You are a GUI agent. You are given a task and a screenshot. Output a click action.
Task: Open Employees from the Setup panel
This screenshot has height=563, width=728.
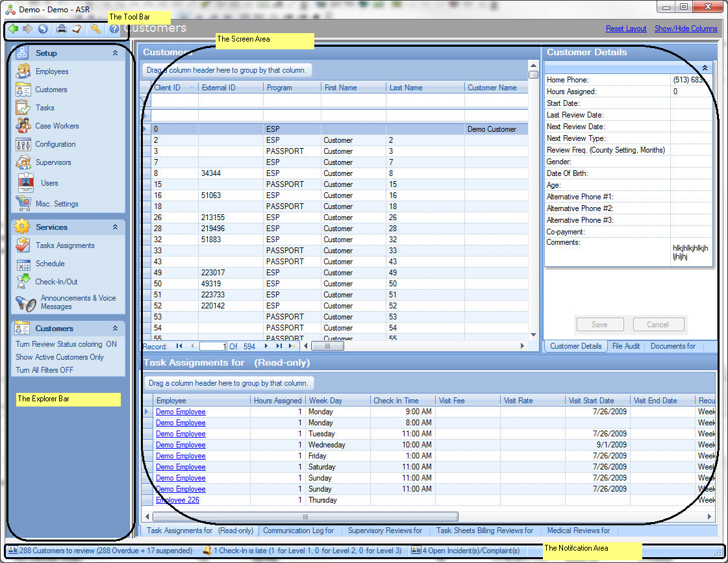(51, 71)
